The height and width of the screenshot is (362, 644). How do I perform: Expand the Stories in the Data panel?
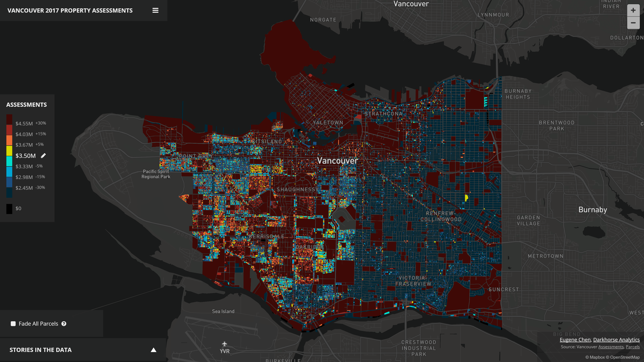153,350
